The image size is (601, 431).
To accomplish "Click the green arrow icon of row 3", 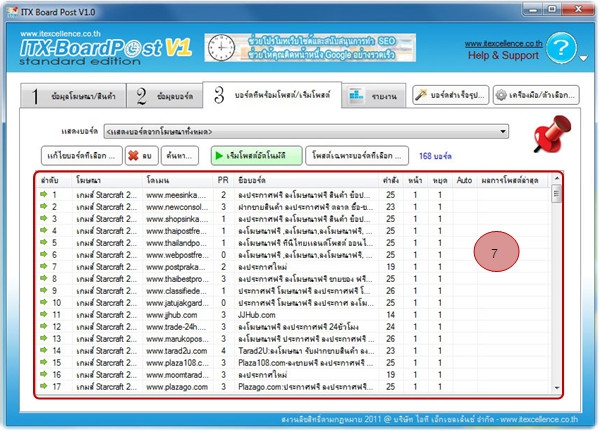I will [44, 218].
